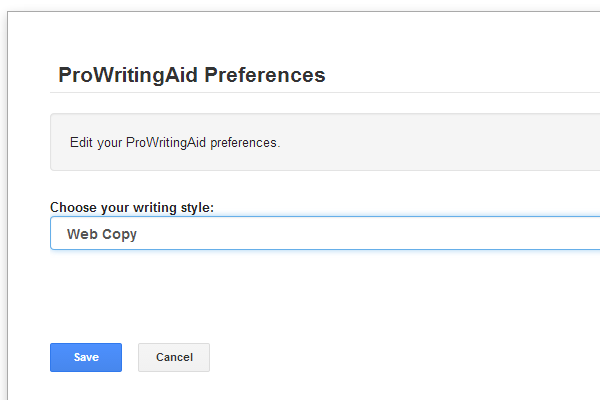Open the writing style dropdown
Viewport: 600px width, 400px height.
pyautogui.click(x=325, y=233)
